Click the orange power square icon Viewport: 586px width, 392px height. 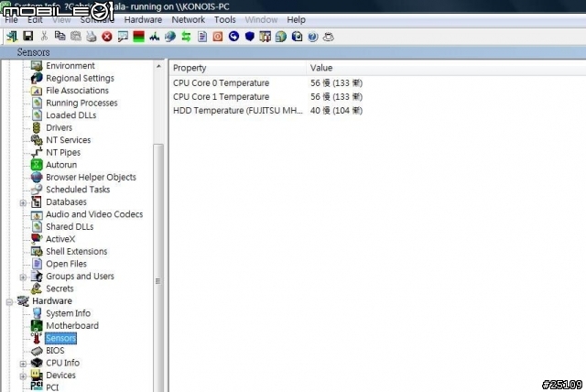click(x=218, y=37)
